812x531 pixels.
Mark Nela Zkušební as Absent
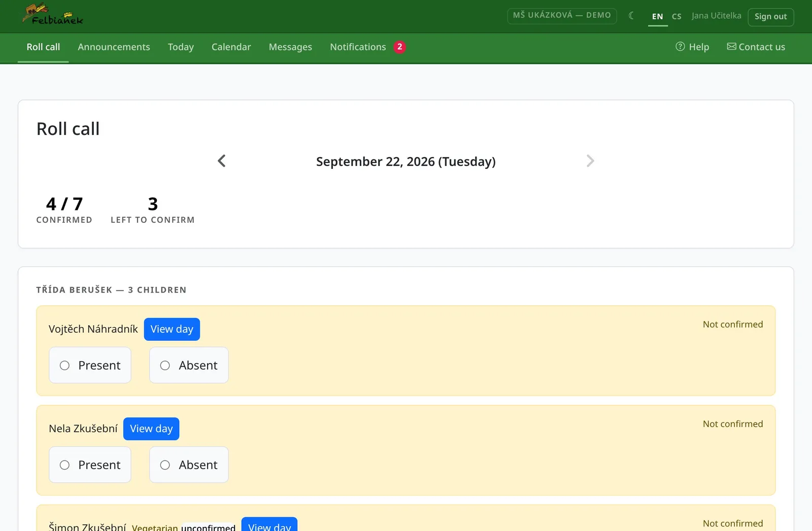(x=189, y=465)
